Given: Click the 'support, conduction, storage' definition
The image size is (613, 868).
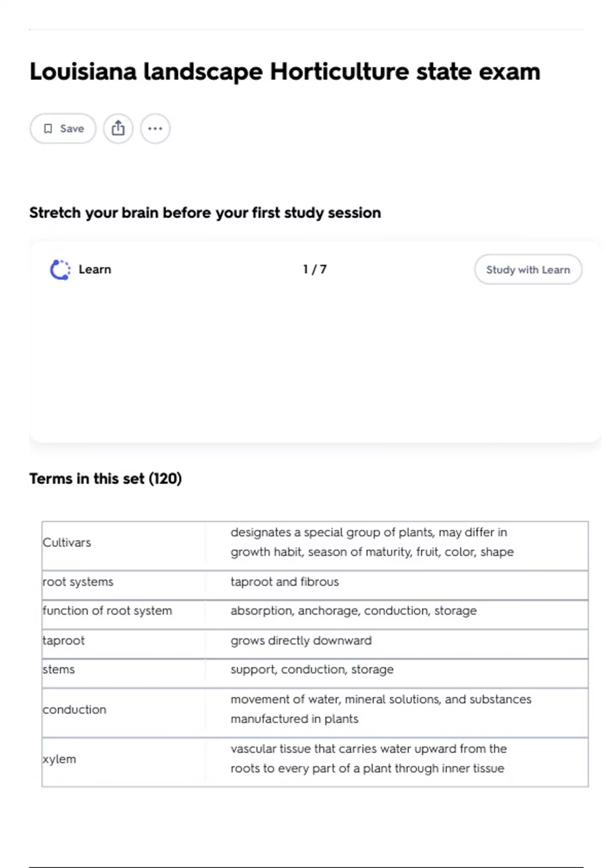Looking at the screenshot, I should tap(312, 670).
